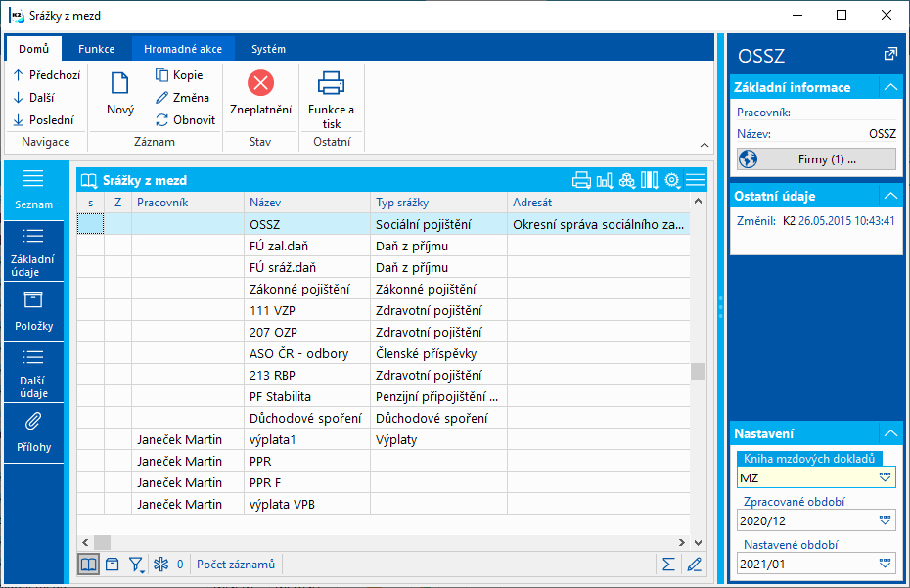This screenshot has width=910, height=588.
Task: Click Počet záznamů in status bar
Action: tap(236, 565)
